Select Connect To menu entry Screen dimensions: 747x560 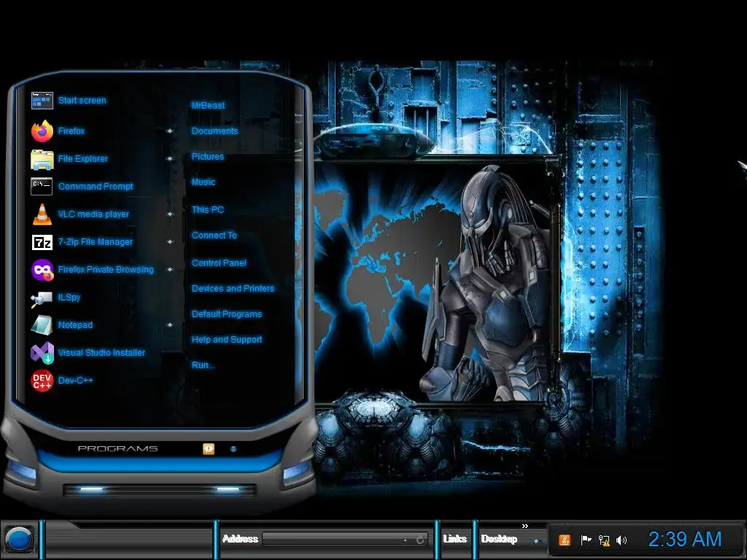point(214,236)
